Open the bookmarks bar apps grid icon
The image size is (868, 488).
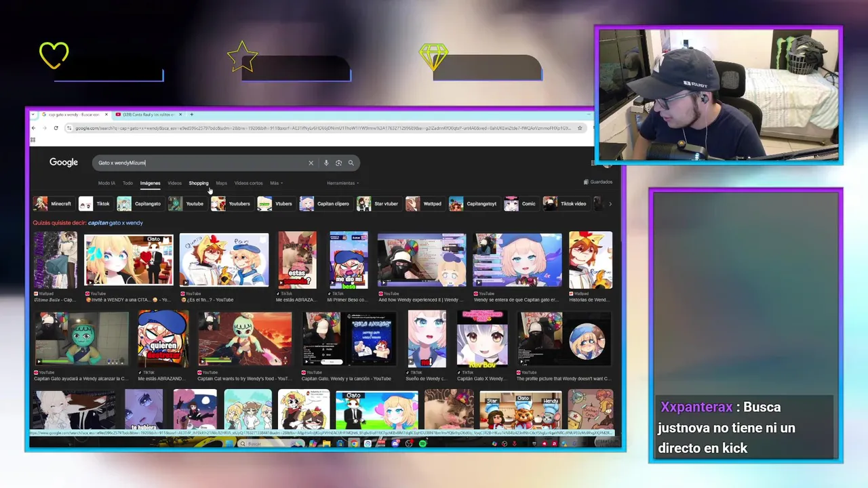pyautogui.click(x=33, y=140)
